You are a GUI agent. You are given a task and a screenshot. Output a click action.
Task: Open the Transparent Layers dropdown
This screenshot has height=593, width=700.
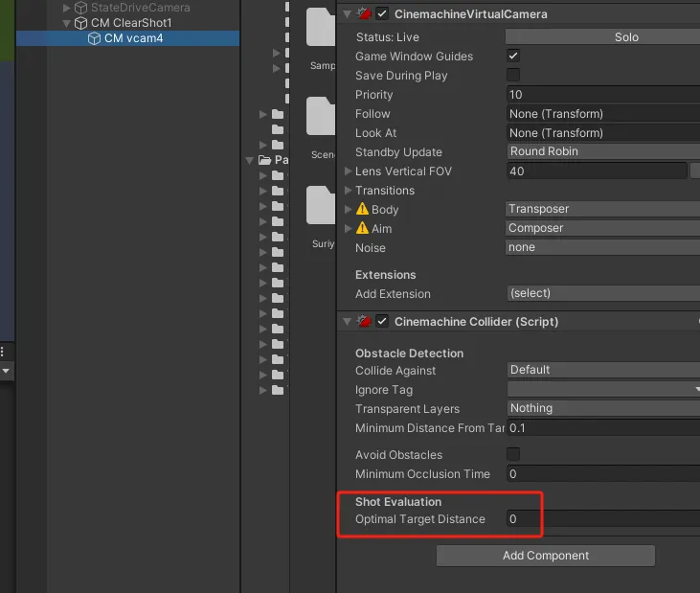coord(603,408)
